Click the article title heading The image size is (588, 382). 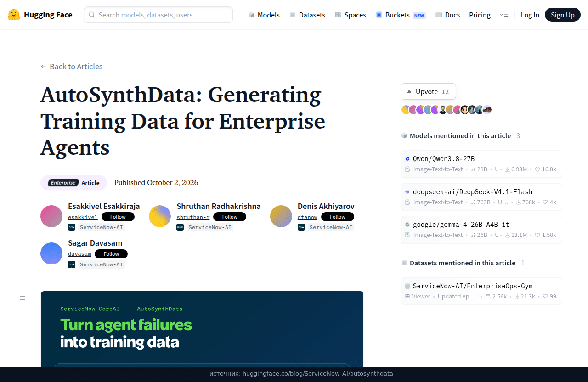(x=183, y=121)
